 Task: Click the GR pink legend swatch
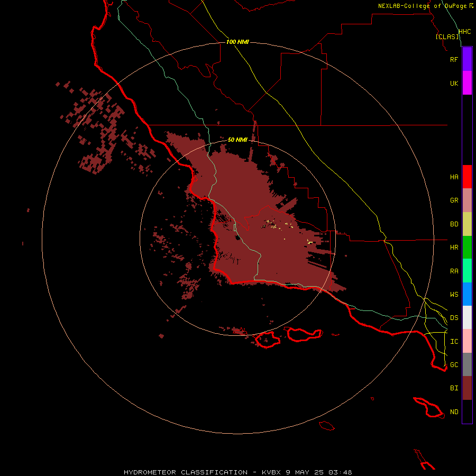[x=467, y=200]
